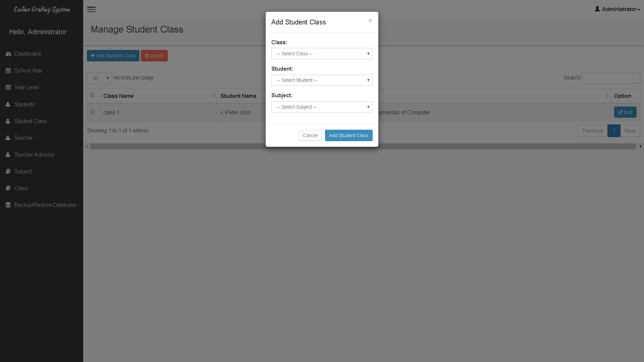Toggle the hamburger menu button

92,9
